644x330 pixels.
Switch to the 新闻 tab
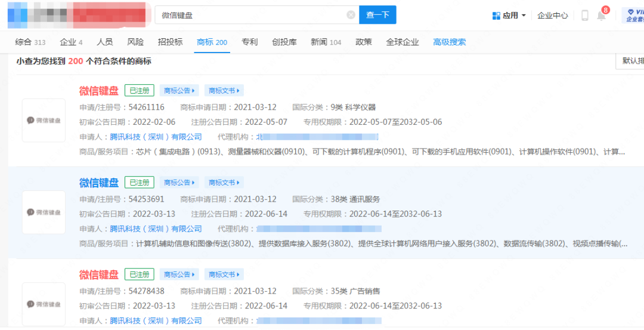pos(326,42)
